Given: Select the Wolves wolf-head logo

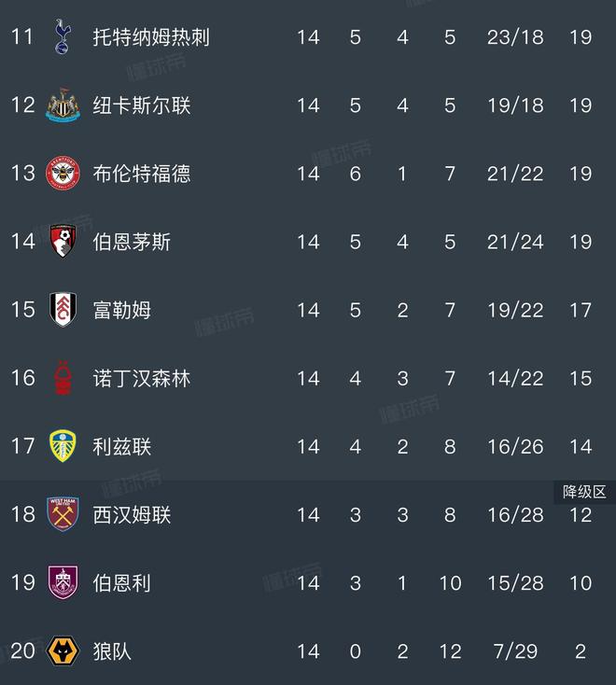Looking at the screenshot, I should (63, 650).
